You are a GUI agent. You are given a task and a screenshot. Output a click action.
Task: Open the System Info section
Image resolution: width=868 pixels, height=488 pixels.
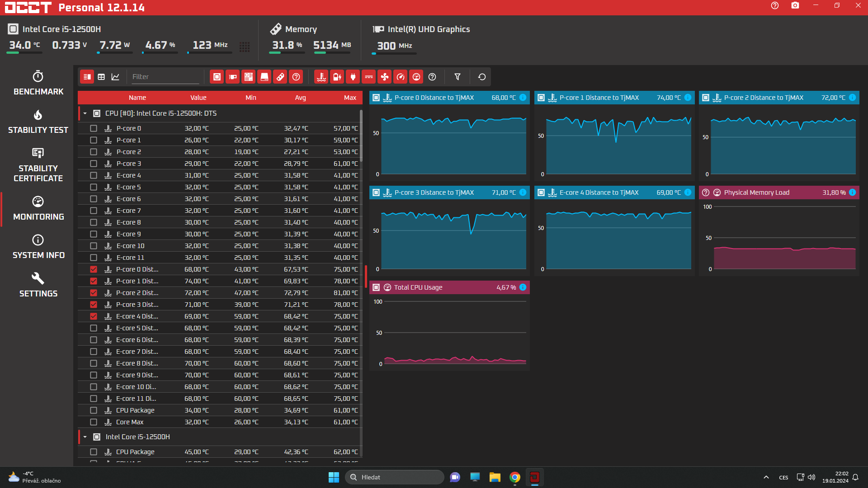point(38,247)
